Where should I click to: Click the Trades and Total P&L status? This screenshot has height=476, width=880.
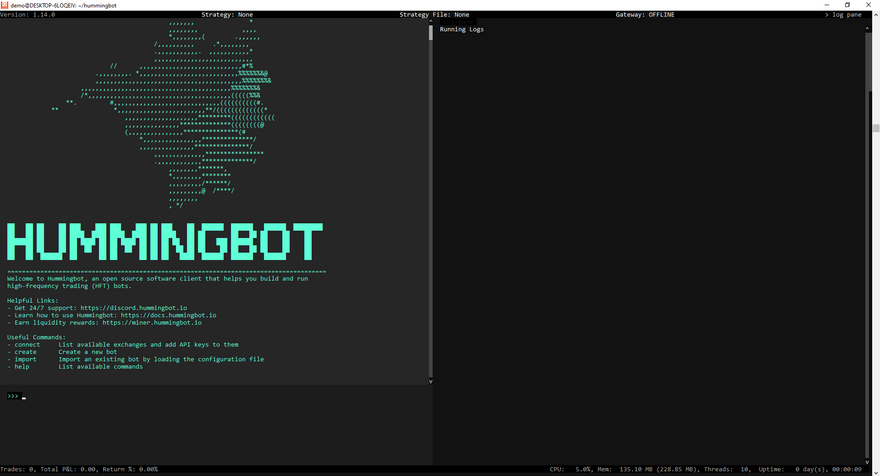click(80, 469)
